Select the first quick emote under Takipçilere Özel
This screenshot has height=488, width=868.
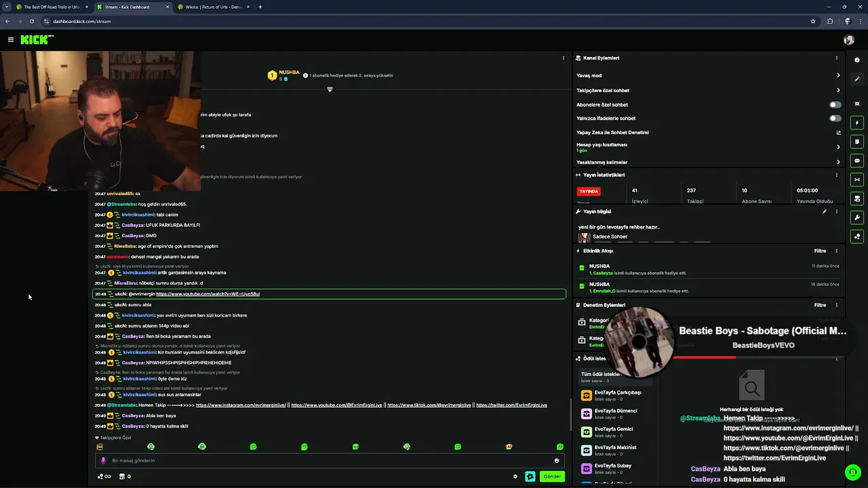pos(100,447)
